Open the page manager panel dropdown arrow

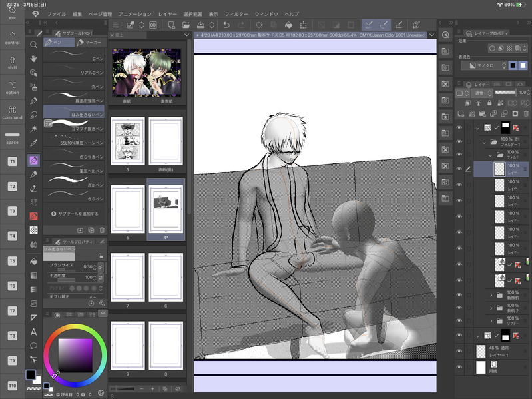pos(186,35)
